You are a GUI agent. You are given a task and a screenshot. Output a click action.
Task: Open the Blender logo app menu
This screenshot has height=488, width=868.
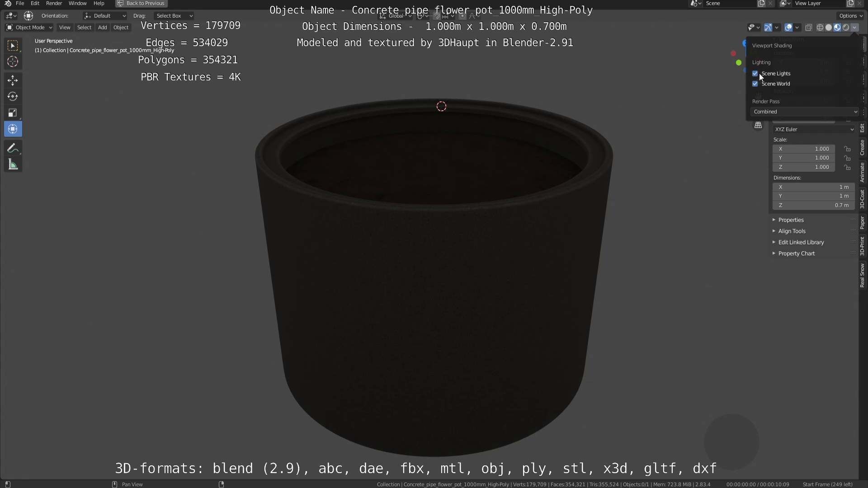coord(8,4)
